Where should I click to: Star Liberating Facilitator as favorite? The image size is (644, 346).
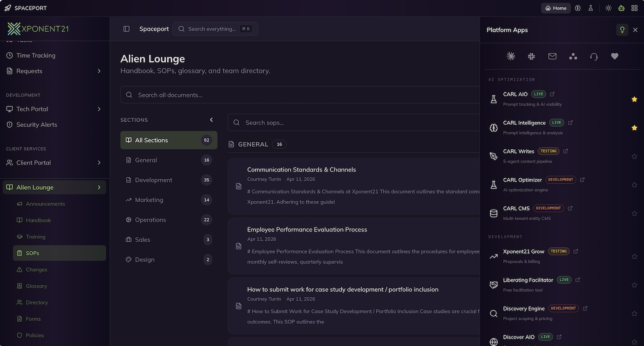pyautogui.click(x=634, y=285)
